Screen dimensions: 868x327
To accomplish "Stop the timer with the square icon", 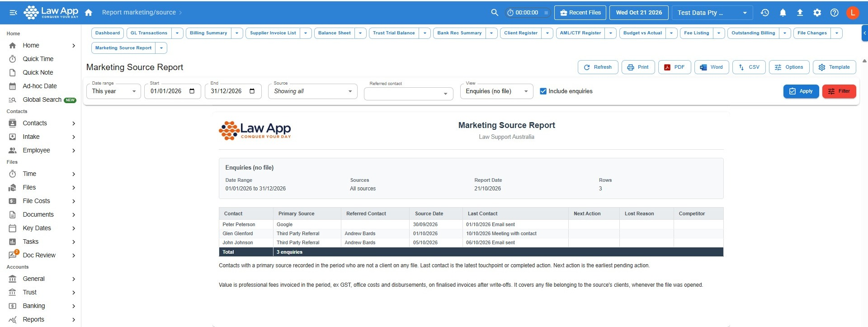I will point(546,13).
